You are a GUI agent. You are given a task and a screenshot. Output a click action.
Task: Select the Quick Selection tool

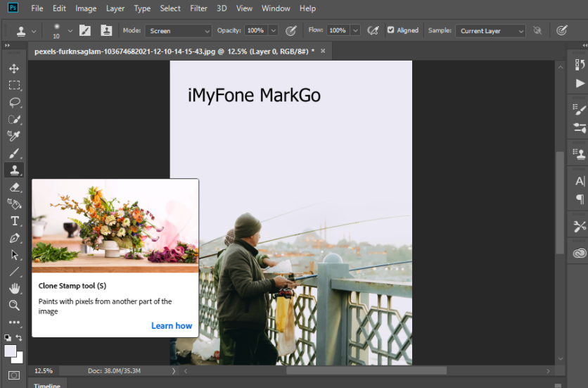point(14,119)
